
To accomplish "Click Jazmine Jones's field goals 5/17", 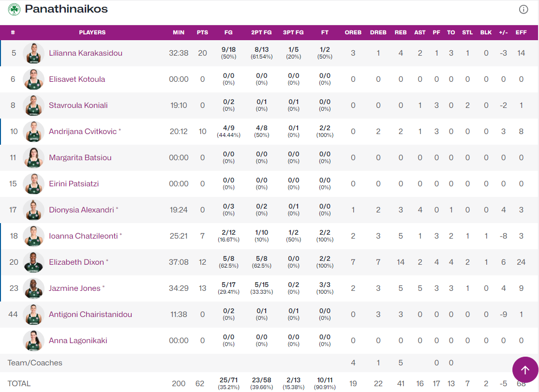I will 228,285.
